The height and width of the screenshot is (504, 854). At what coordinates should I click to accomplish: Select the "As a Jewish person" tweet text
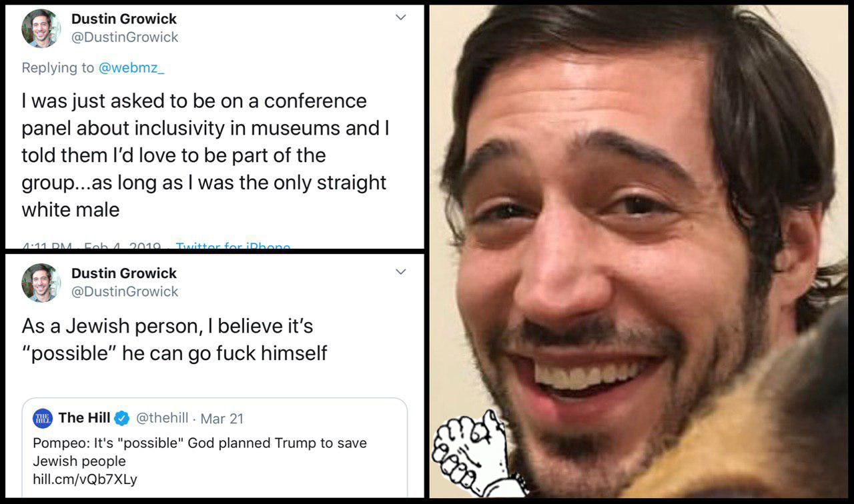(x=174, y=339)
